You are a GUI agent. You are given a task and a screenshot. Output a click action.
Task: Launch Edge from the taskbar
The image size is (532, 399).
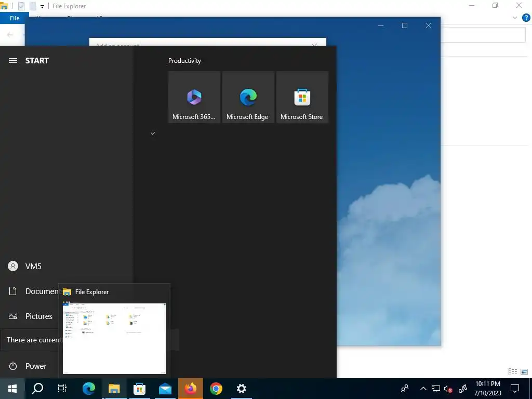pyautogui.click(x=88, y=389)
